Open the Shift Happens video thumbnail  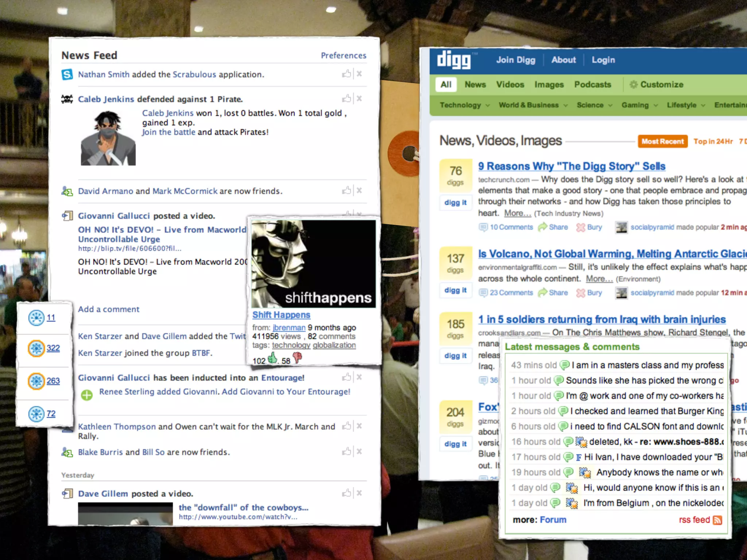[313, 264]
